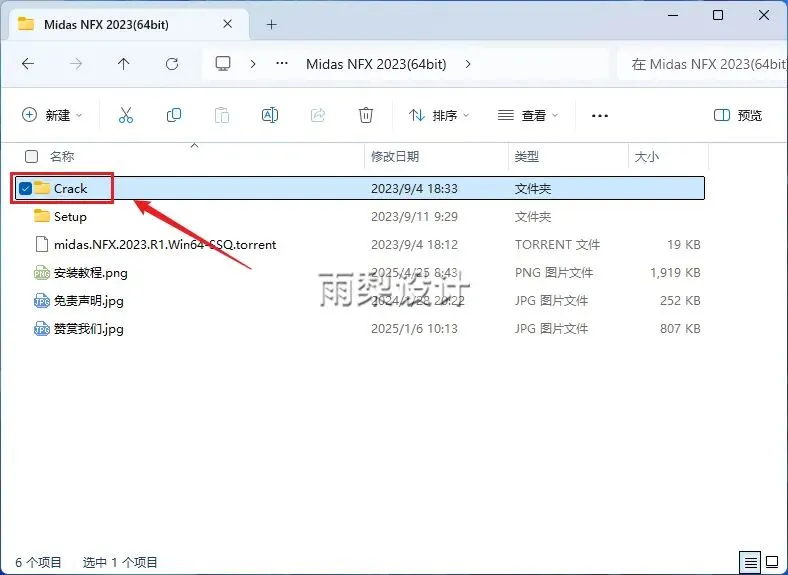Minimize the Explorer window
The height and width of the screenshot is (575, 788).
pos(673,15)
